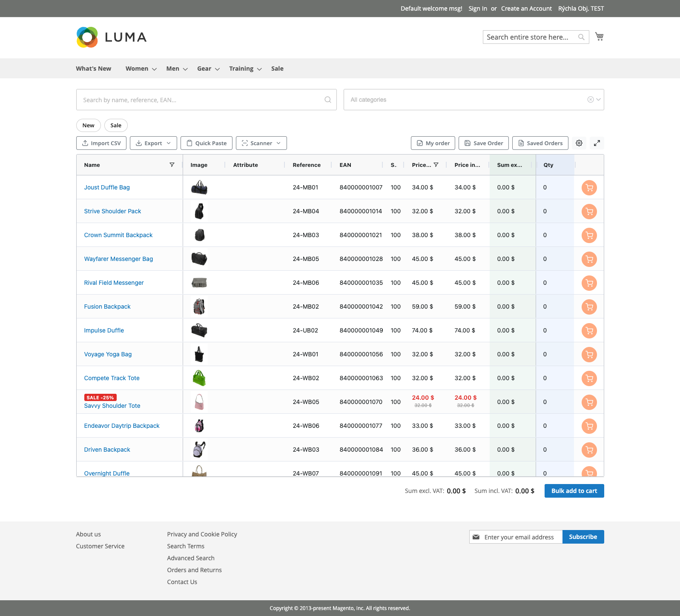Open What's New menu item

coord(94,69)
